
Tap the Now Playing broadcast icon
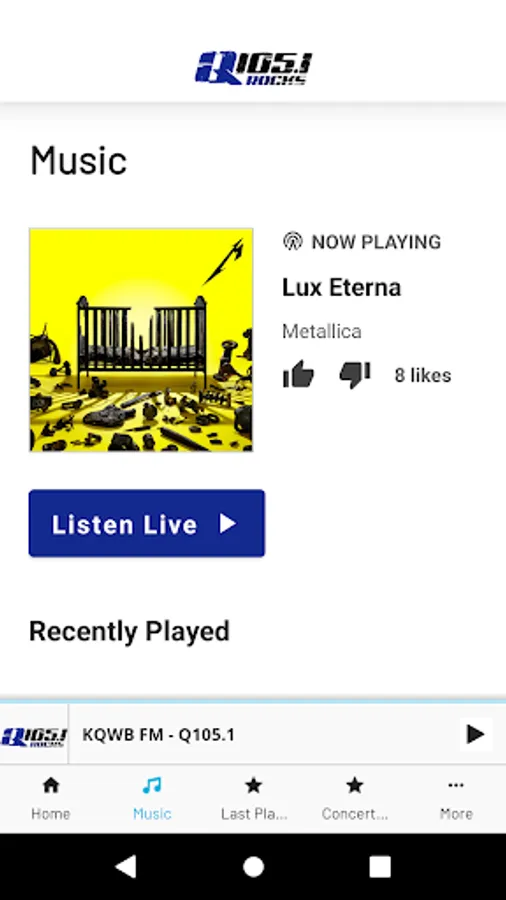(293, 241)
